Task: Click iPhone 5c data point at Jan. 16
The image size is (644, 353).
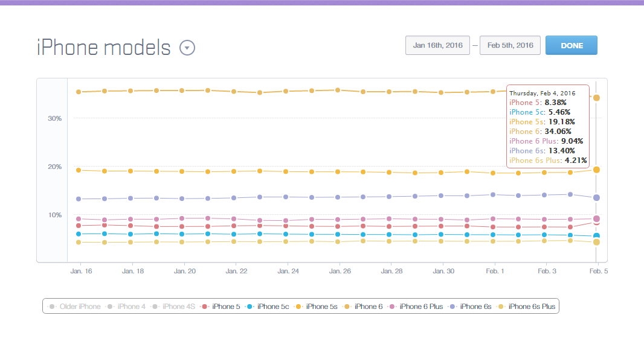Action: click(x=79, y=234)
